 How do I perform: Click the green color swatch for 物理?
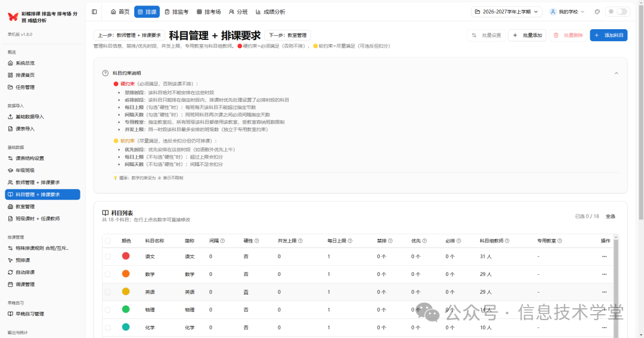pyautogui.click(x=126, y=309)
